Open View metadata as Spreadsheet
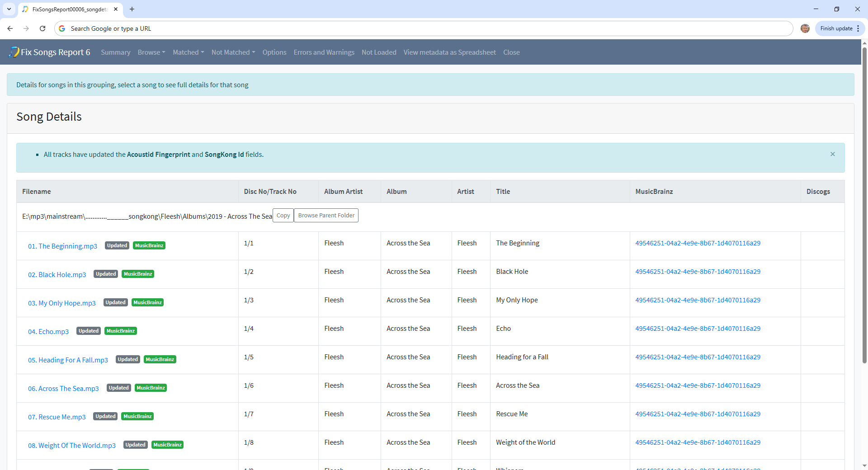 449,52
